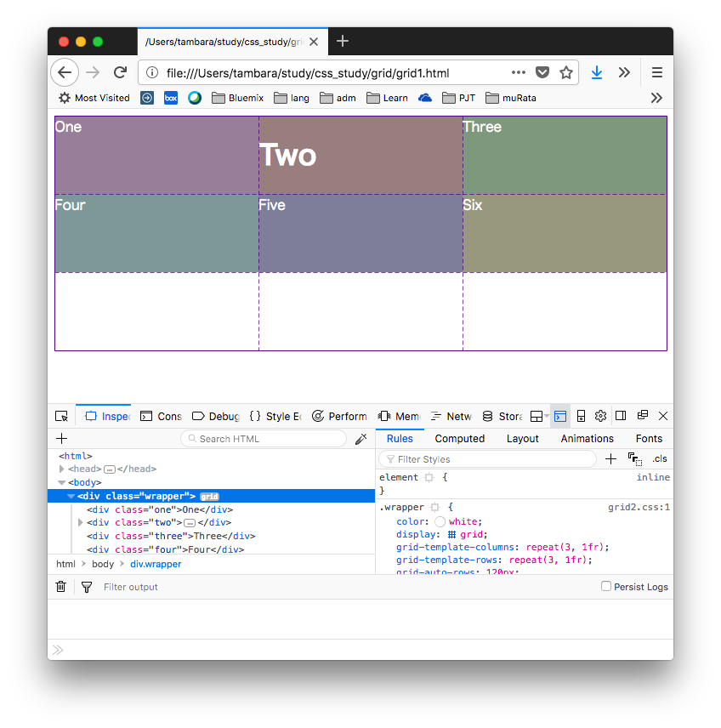Open page actions three-dot menu

tap(518, 72)
